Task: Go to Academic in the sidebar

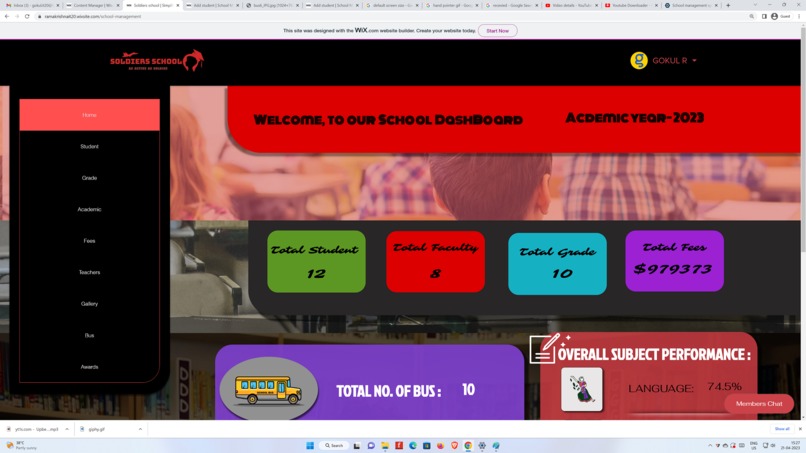Action: [x=89, y=209]
